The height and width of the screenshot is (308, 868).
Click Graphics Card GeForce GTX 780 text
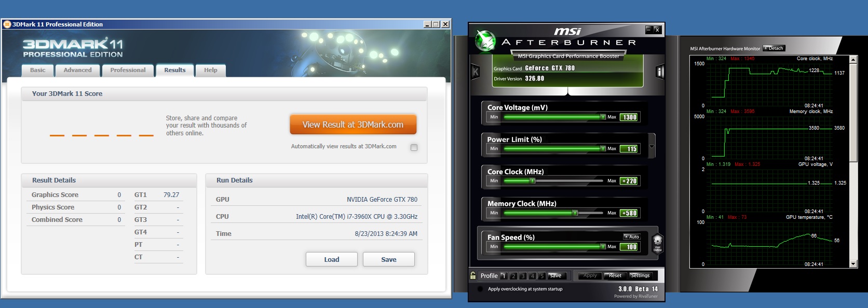[534, 68]
